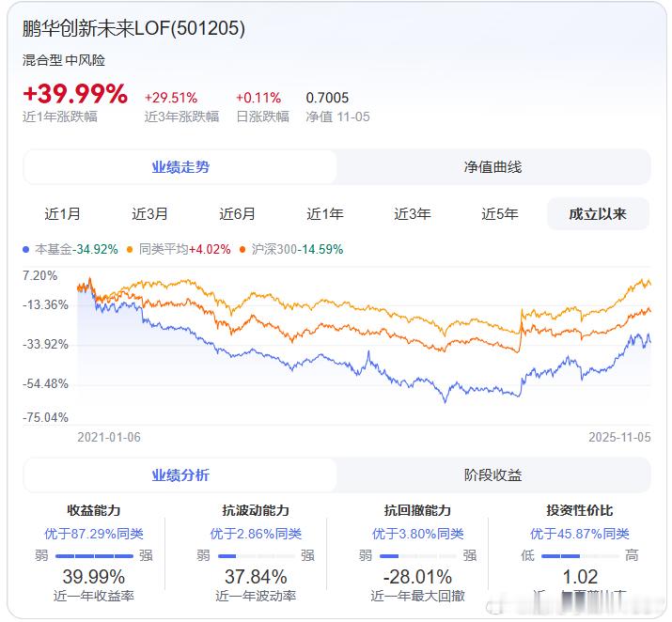Click the -33.92% y-axis label

click(45, 344)
